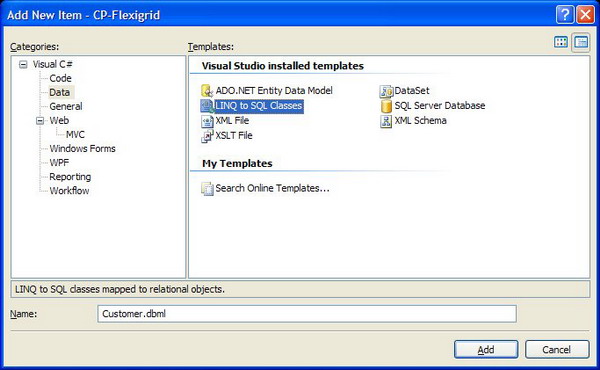Viewport: 600px width, 370px height.
Task: Select the DataSet template icon
Action: click(386, 91)
